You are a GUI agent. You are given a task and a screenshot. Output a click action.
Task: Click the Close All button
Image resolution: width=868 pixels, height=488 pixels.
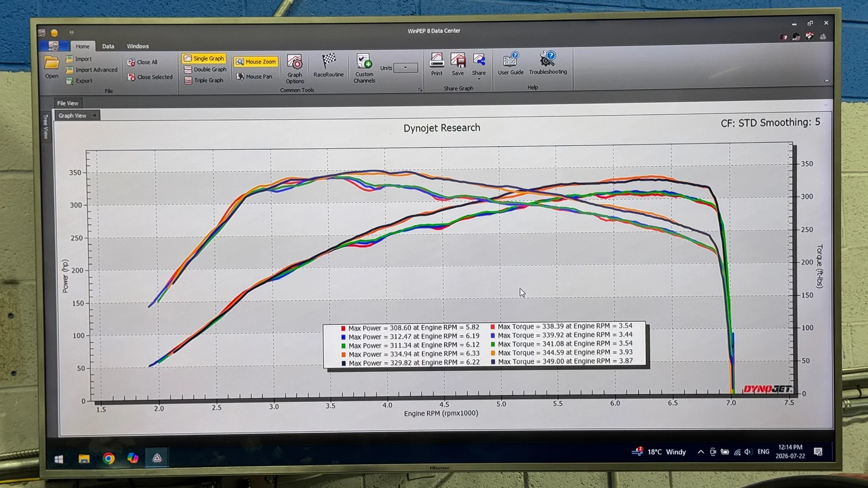point(142,62)
